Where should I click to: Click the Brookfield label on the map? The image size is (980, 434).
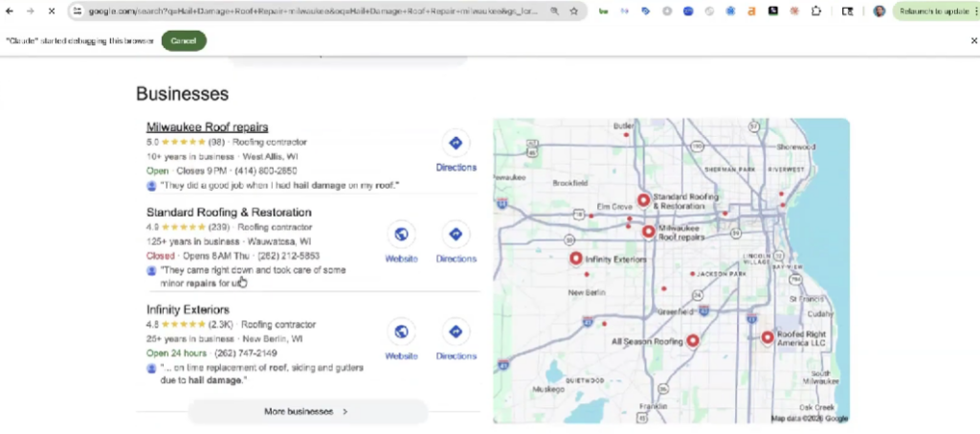[570, 183]
